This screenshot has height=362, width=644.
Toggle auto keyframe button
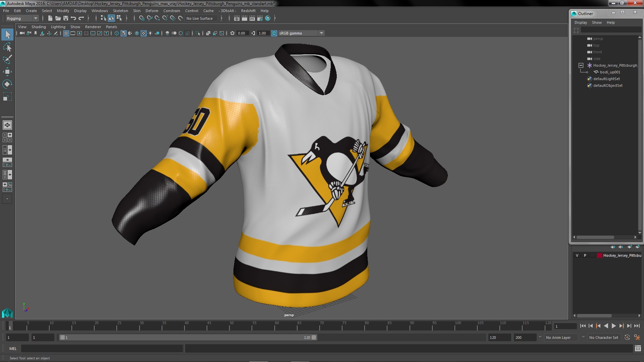click(x=627, y=337)
